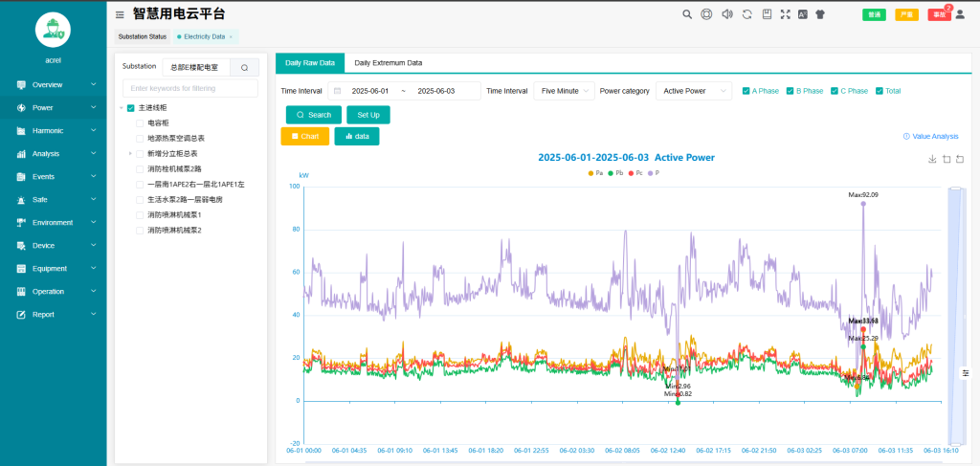This screenshot has width=980, height=466.
Task: Click the Analysis bar chart icon in sidebar
Action: 21,154
